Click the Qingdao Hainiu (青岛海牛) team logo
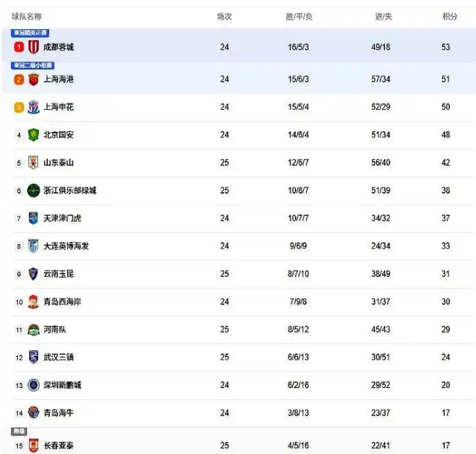This screenshot has height=454, width=476. 33,413
